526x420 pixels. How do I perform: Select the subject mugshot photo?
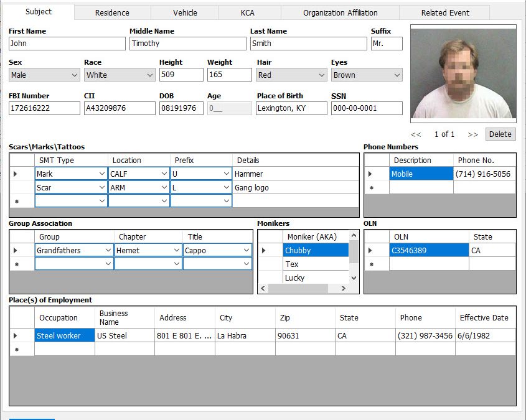(463, 73)
